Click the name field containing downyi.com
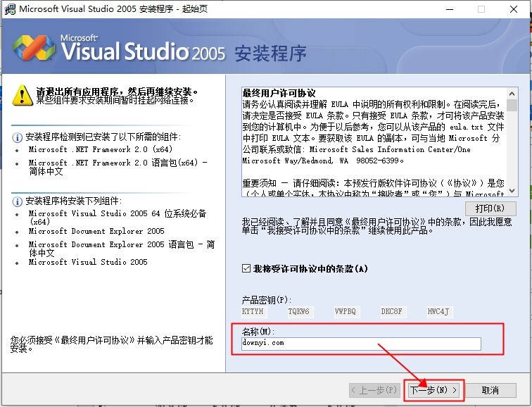This screenshot has width=532, height=407. 360,343
